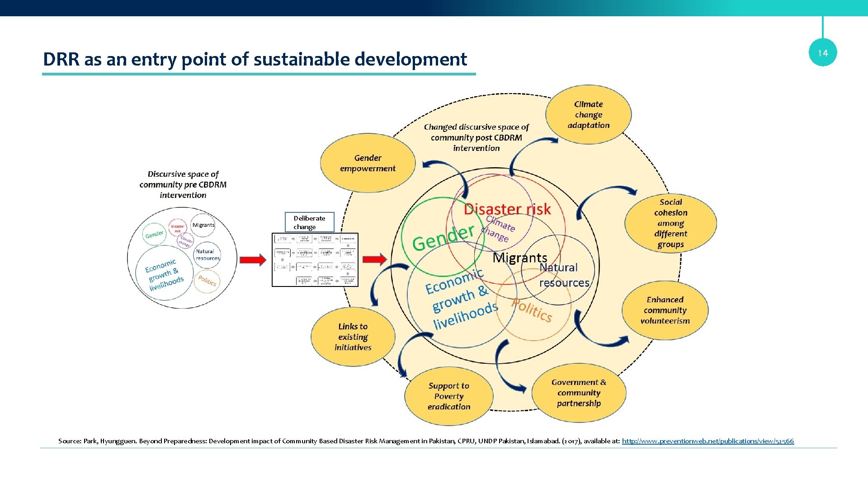Click the slide title "DRR as an entry point of sustainable development"
This screenshot has width=868, height=488.
(x=255, y=59)
